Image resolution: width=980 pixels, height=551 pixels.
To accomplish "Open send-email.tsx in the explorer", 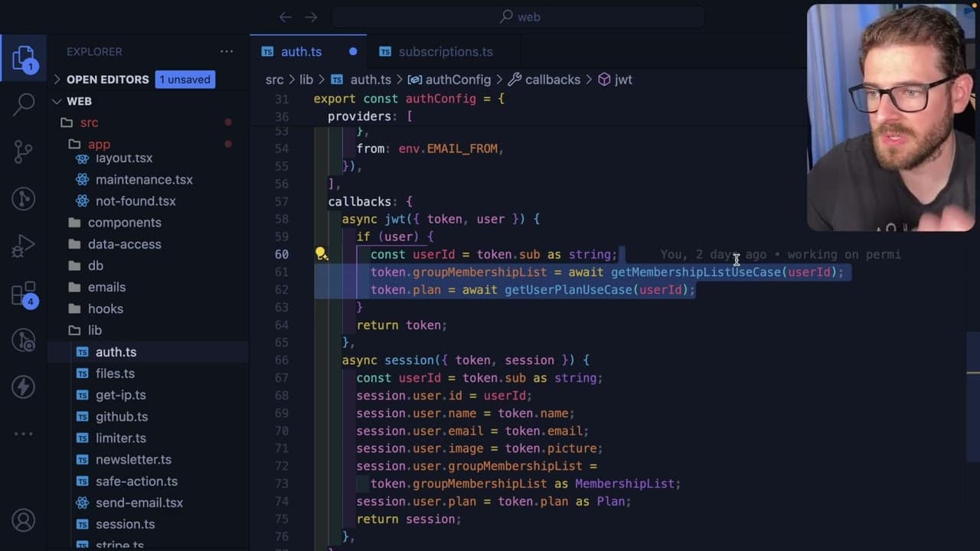I will 139,503.
